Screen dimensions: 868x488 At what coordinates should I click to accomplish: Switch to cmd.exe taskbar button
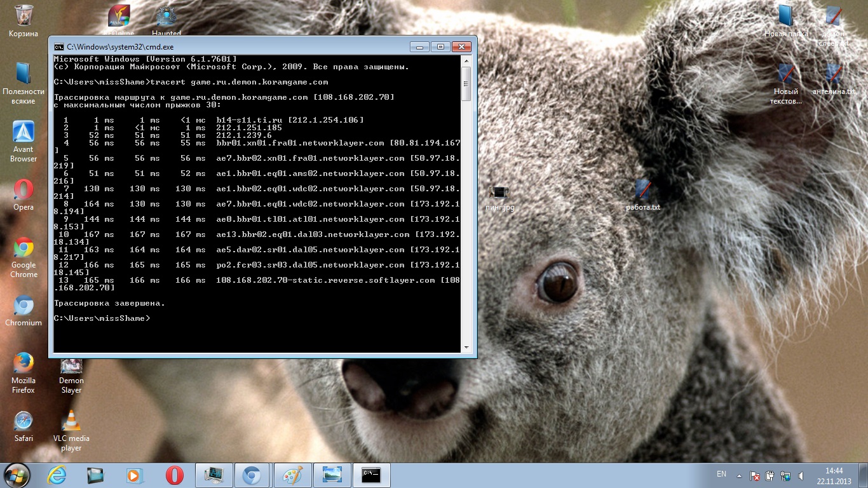(371, 475)
